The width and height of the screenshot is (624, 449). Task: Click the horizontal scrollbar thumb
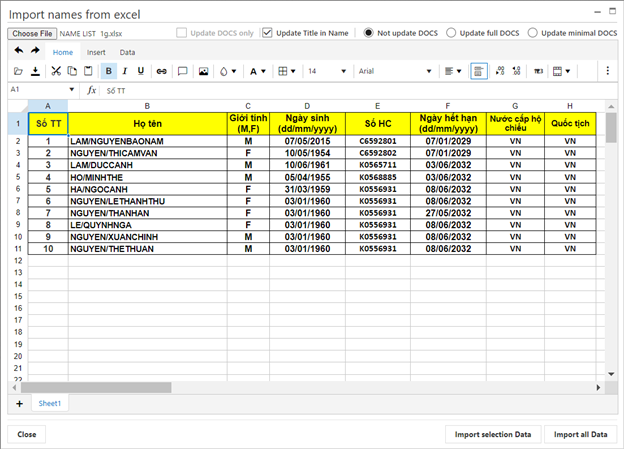96,387
